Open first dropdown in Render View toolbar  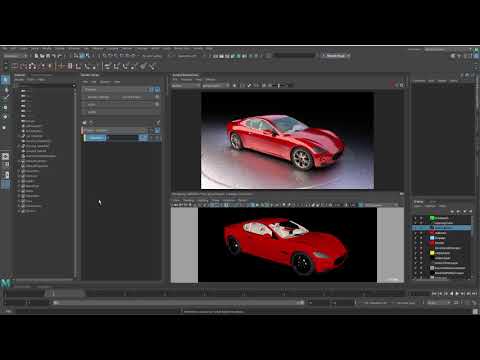pos(186,86)
